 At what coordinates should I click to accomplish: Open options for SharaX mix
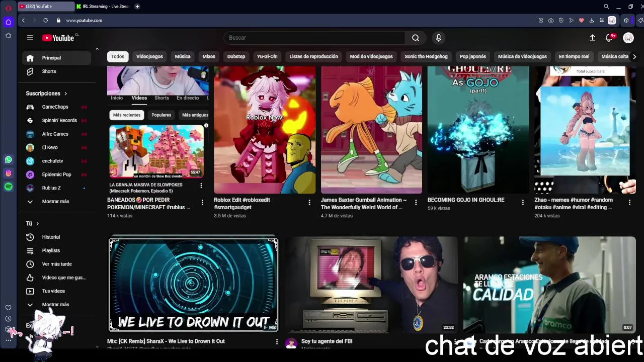tap(276, 342)
